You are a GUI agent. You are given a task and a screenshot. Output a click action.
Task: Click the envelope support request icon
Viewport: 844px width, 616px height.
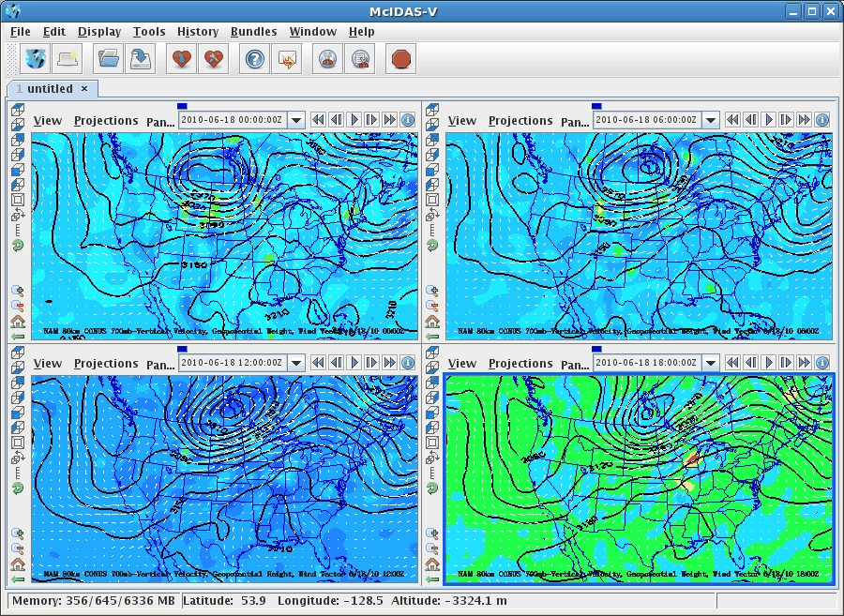(x=287, y=59)
